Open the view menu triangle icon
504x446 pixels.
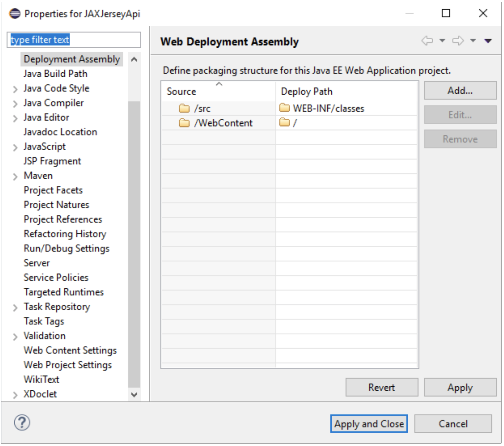coord(488,41)
